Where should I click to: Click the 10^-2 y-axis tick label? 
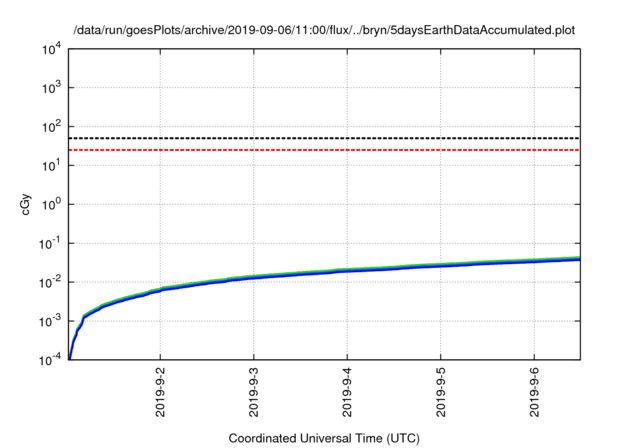click(x=50, y=282)
